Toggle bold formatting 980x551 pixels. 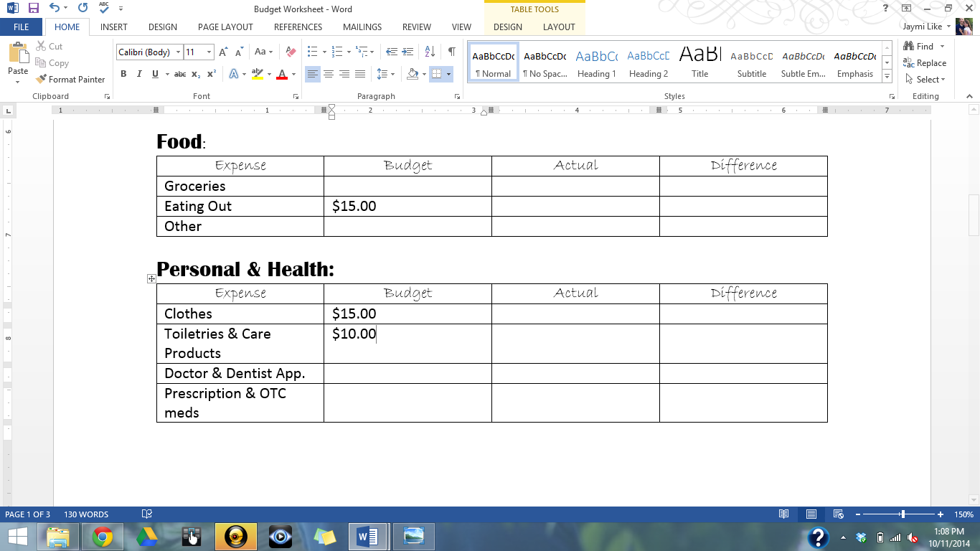pos(123,74)
